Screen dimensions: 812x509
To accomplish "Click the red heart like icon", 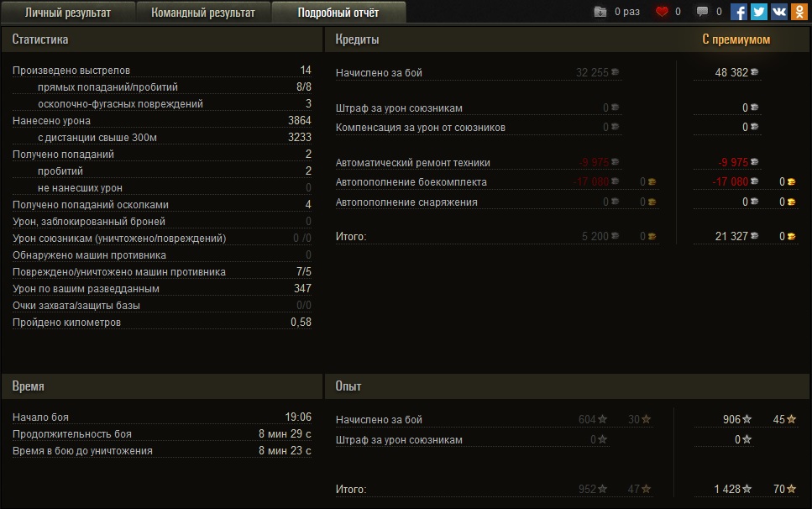I will click(x=662, y=12).
